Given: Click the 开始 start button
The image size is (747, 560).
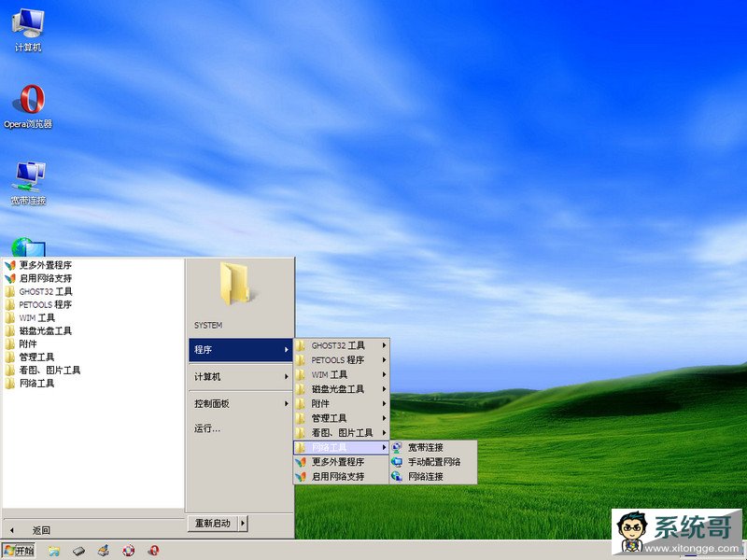Looking at the screenshot, I should point(18,551).
